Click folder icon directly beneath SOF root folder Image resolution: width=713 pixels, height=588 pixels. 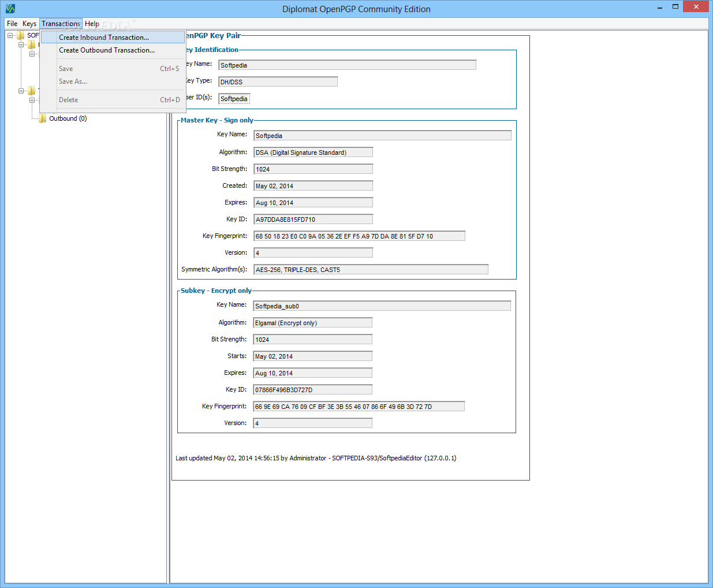[31, 44]
